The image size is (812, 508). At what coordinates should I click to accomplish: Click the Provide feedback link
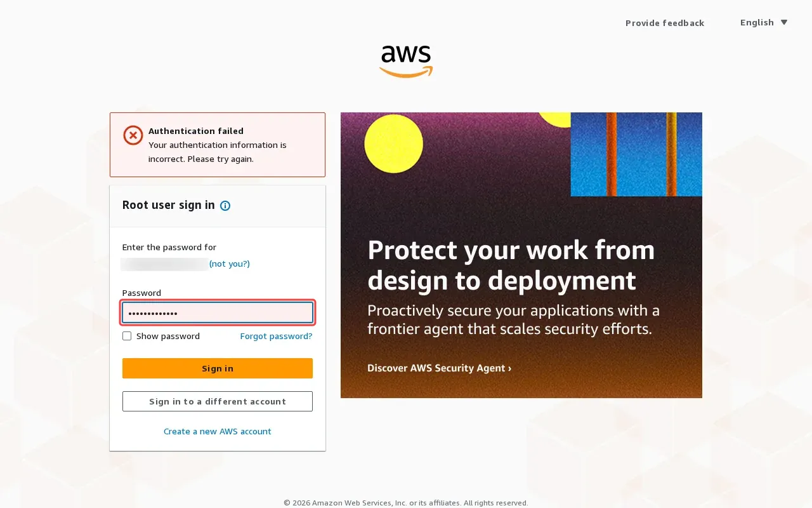(665, 23)
